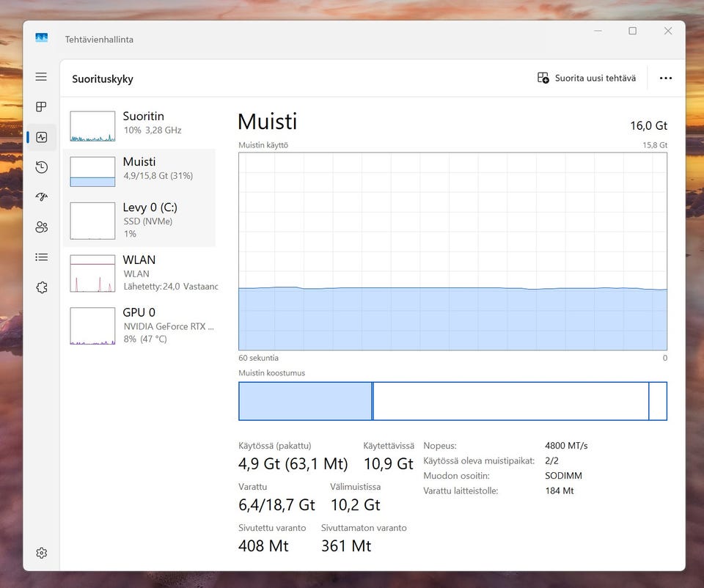Open App history page icon
The image size is (704, 588).
41,167
